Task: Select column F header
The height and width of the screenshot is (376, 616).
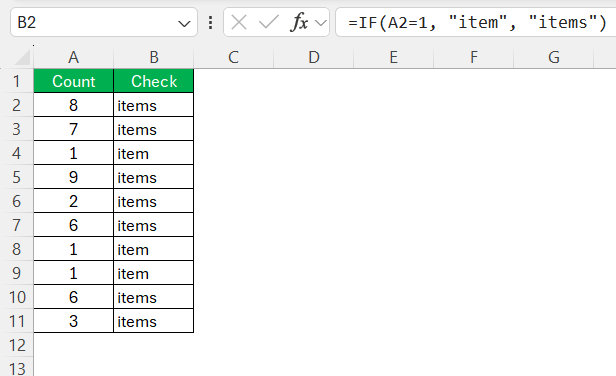Action: [474, 57]
